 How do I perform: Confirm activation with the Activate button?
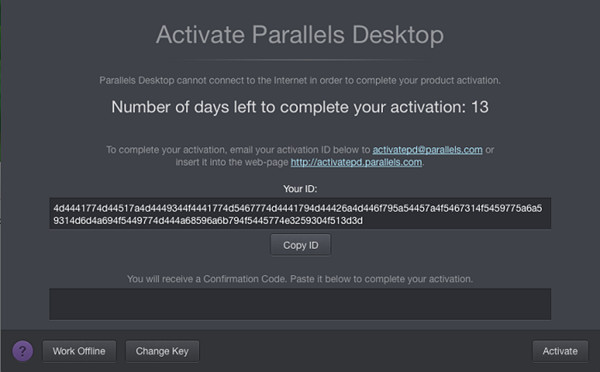tap(560, 351)
